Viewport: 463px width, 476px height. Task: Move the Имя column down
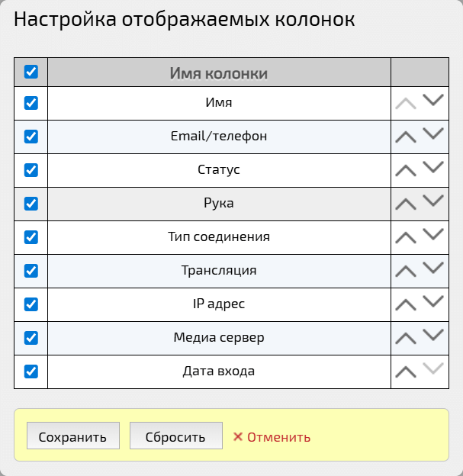pyautogui.click(x=433, y=100)
